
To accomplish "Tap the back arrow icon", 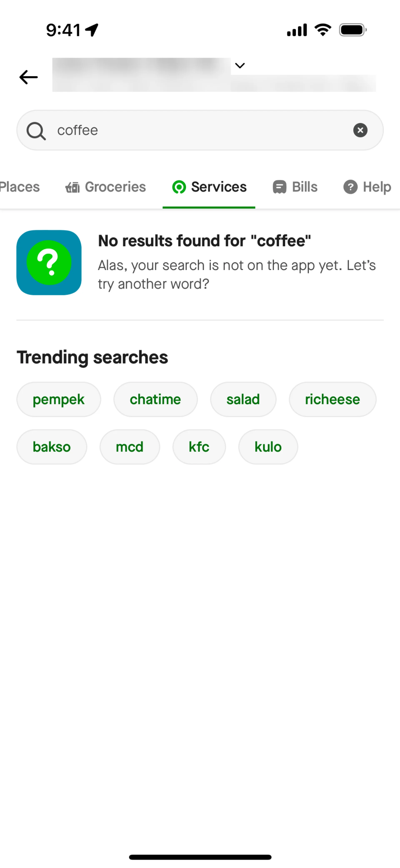I will 29,77.
